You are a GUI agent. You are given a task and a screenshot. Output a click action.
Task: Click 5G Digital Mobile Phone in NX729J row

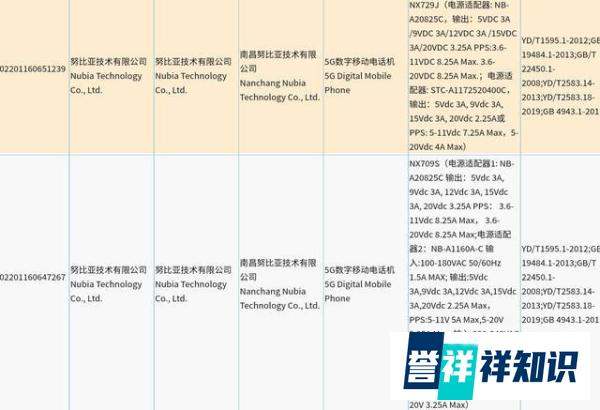pyautogui.click(x=359, y=76)
